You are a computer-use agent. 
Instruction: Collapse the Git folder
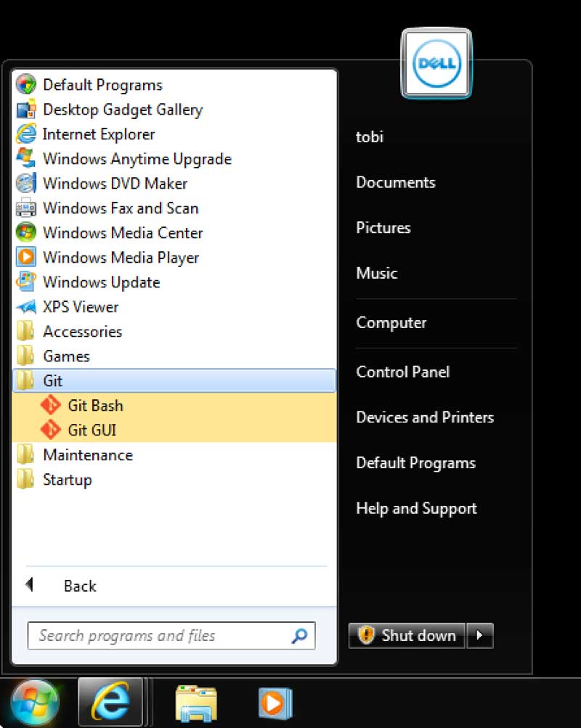click(x=52, y=381)
